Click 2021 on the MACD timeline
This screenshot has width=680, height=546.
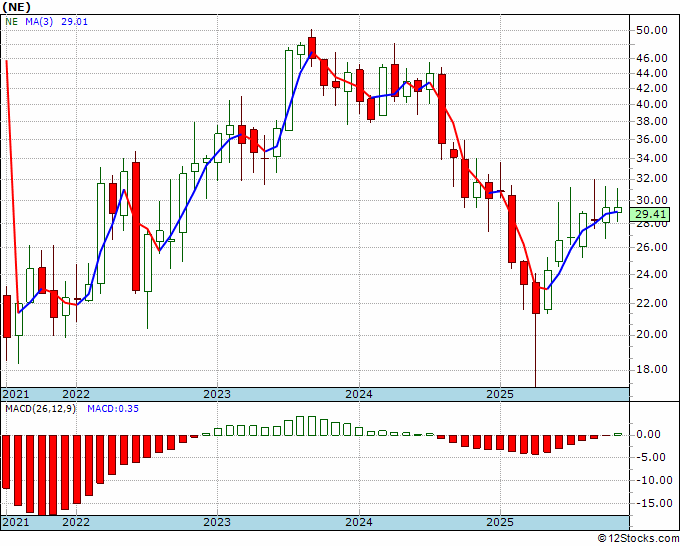click(16, 522)
